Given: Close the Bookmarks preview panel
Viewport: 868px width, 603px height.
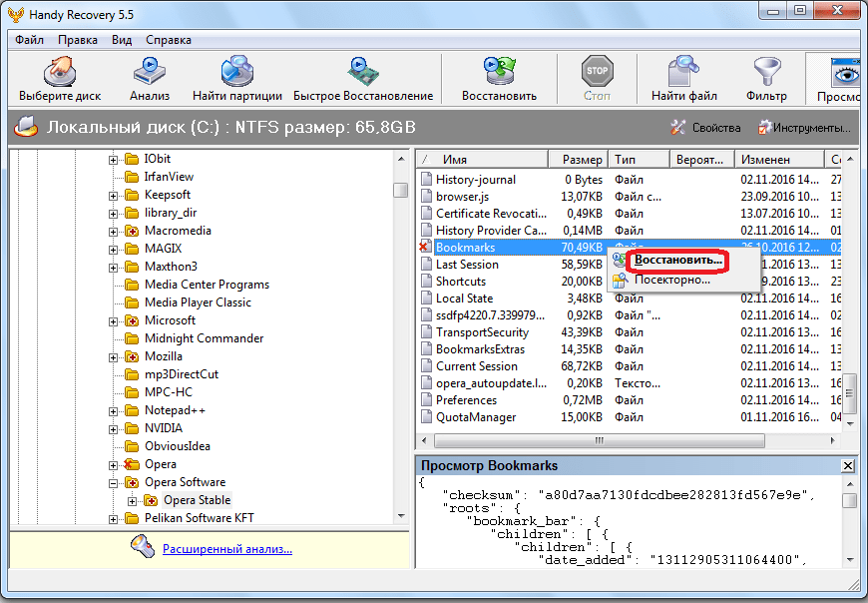Looking at the screenshot, I should pyautogui.click(x=848, y=466).
